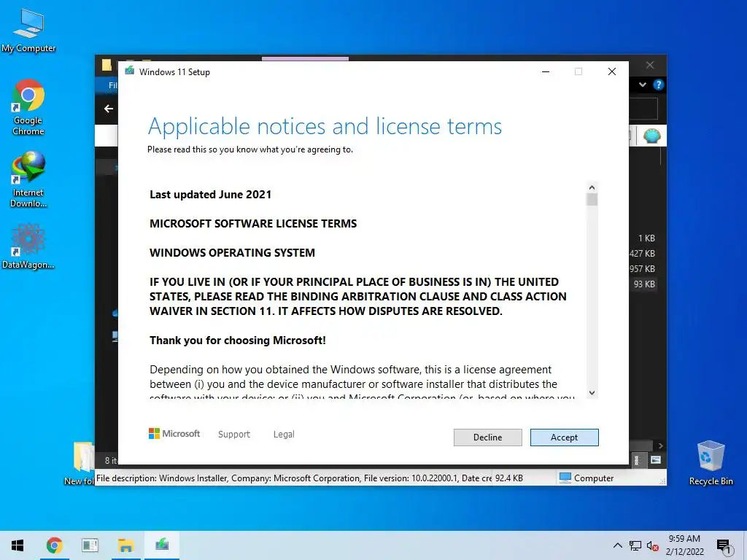Switch to details view in Explorer

click(636, 460)
